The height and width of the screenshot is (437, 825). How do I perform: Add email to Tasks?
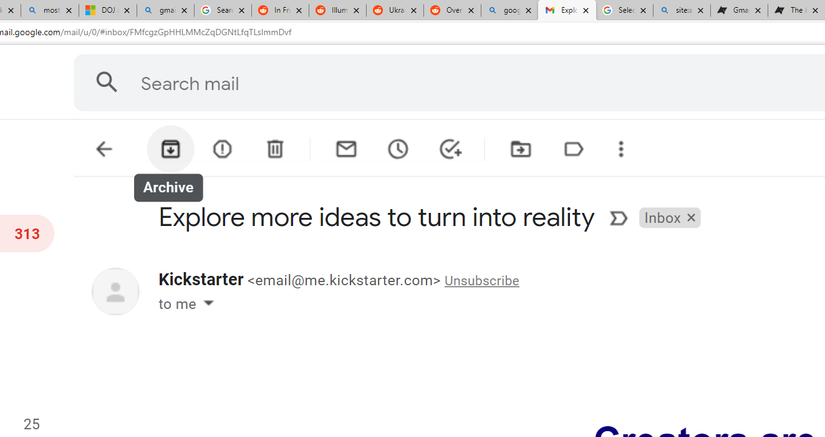[450, 149]
